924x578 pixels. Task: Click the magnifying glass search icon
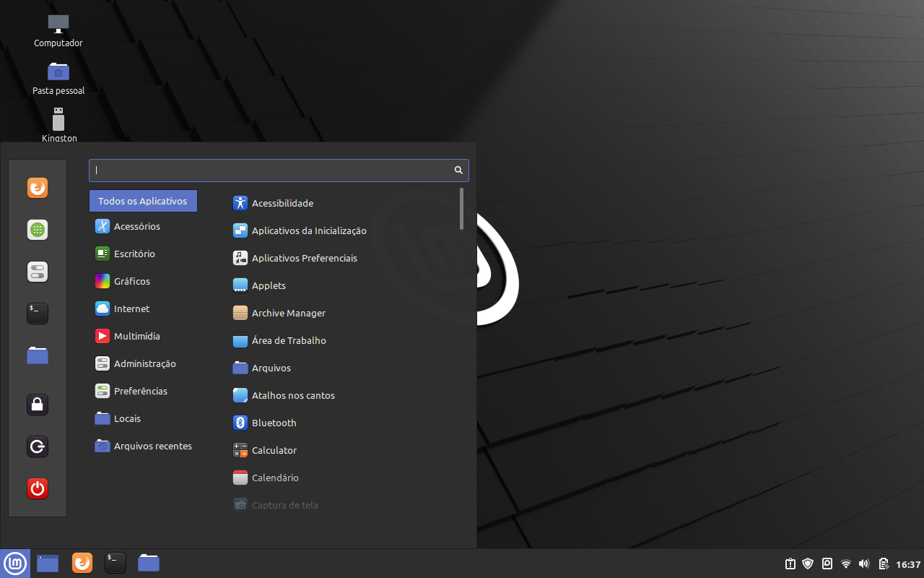(x=458, y=171)
